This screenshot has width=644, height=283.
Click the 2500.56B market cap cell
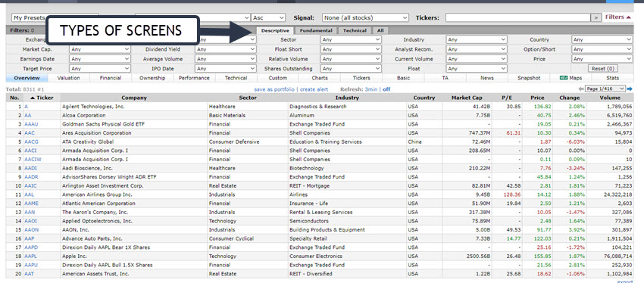467,257
